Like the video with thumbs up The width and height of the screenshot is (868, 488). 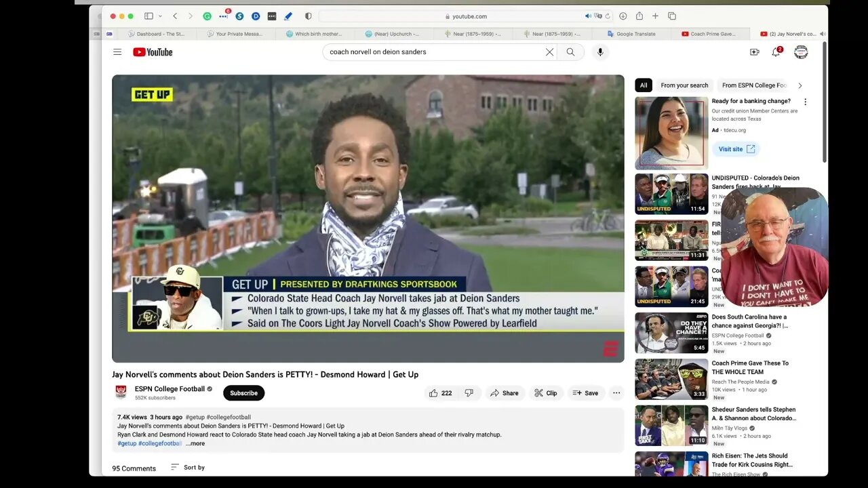(440, 393)
